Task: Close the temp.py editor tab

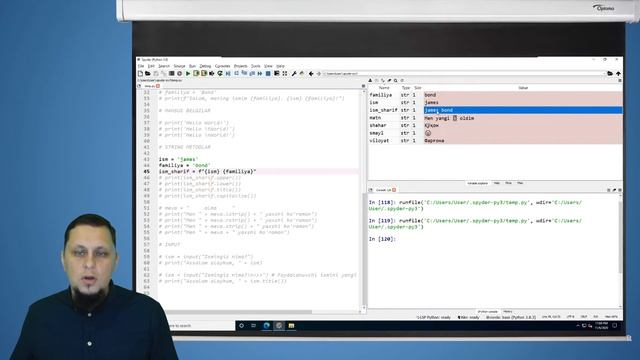Action: click(x=158, y=86)
